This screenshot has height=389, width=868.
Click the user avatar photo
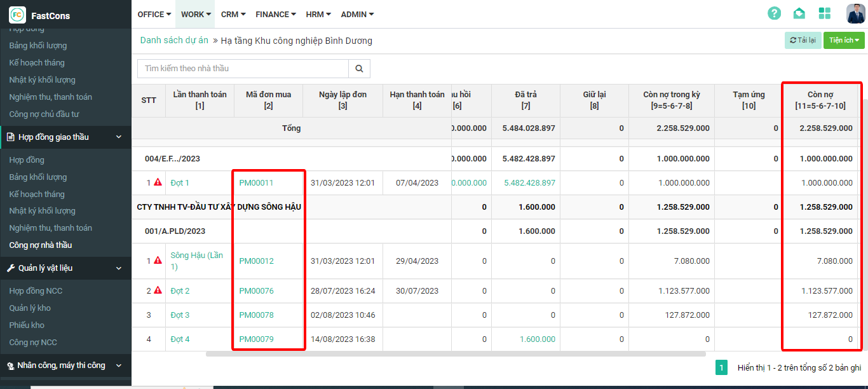click(x=855, y=13)
